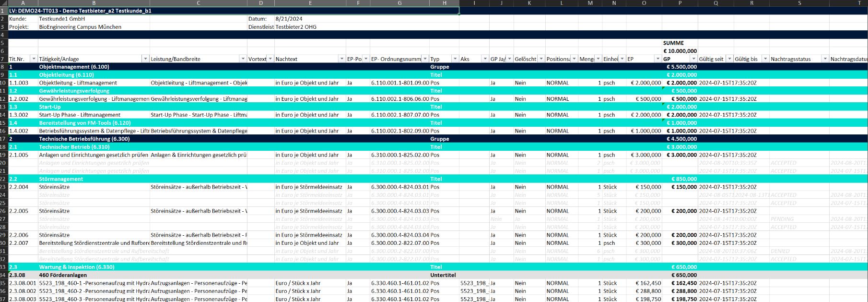Click the SUMME total cell € 10.000,000
The width and height of the screenshot is (868, 302).
click(x=680, y=51)
